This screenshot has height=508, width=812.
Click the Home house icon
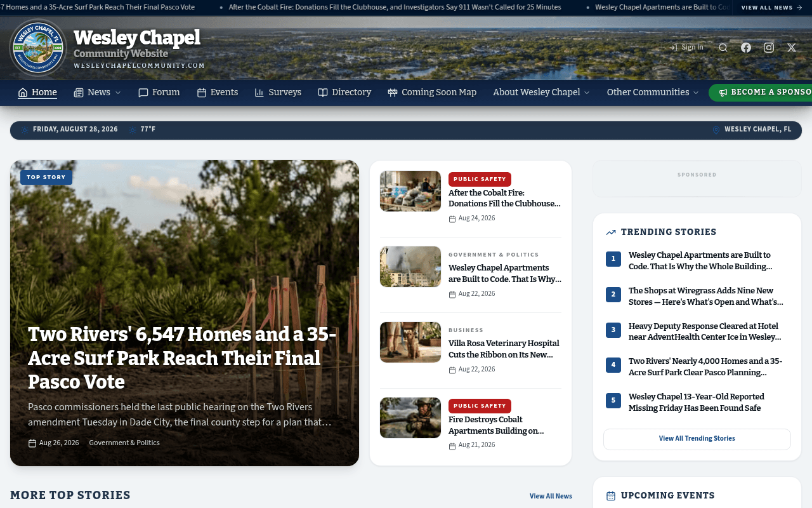tap(23, 93)
